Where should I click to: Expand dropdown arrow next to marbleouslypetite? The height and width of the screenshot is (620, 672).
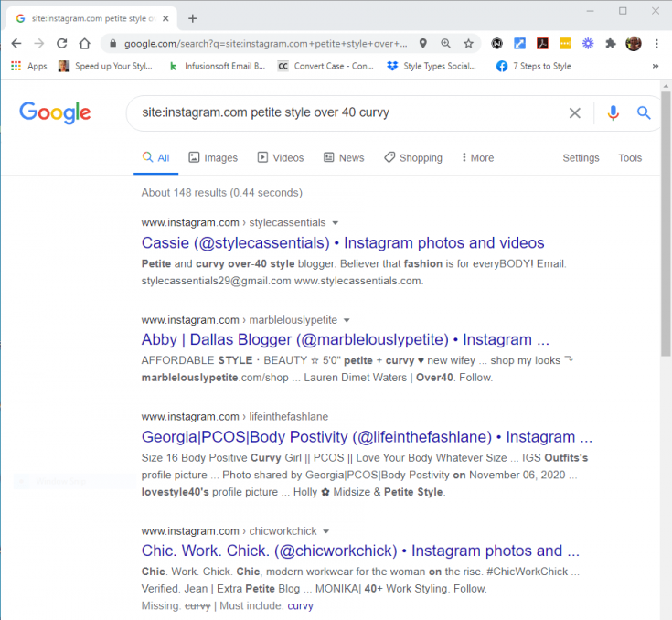click(x=347, y=321)
